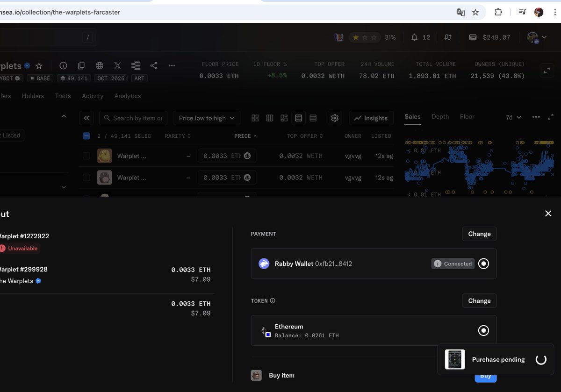Click the stacked bars icon beside X

136,66
